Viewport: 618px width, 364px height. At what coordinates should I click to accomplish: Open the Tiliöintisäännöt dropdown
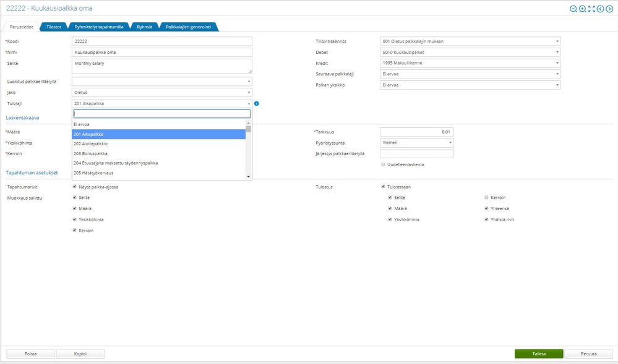470,41
